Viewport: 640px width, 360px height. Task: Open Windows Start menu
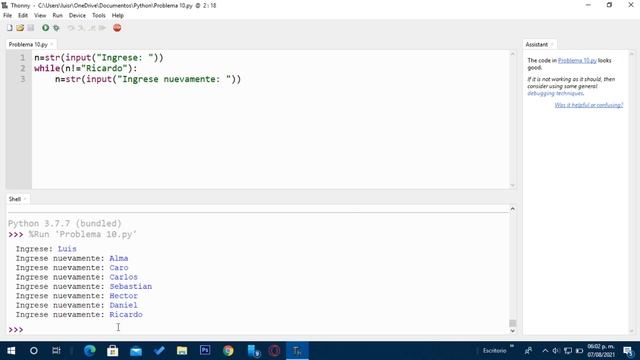(11, 351)
